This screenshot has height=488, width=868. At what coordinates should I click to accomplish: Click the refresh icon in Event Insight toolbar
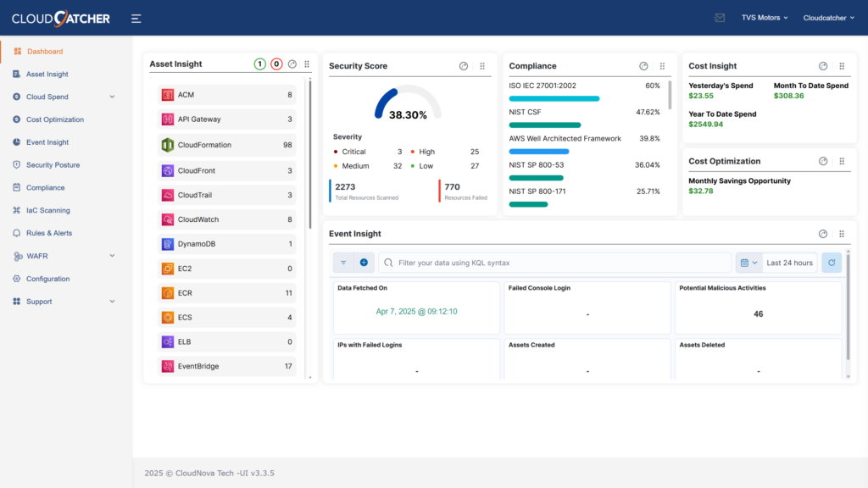(831, 263)
